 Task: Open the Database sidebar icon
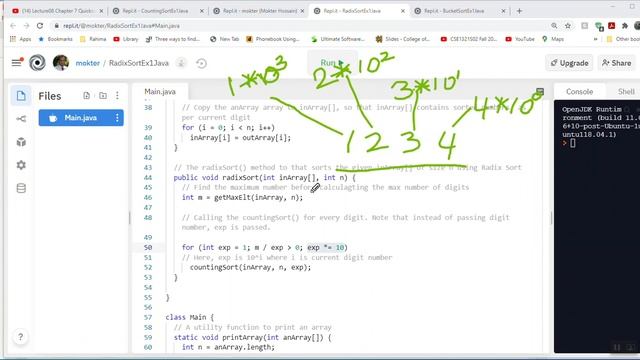[x=21, y=188]
